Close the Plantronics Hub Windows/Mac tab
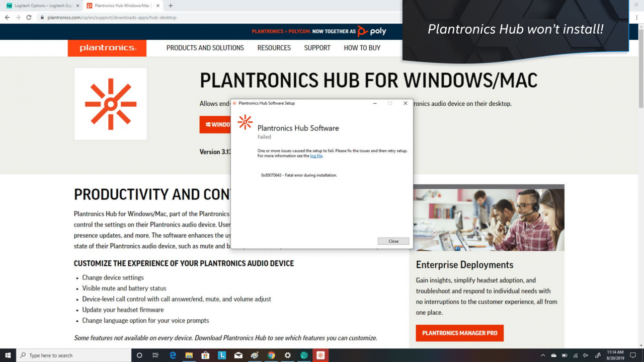The image size is (644, 362). tap(157, 6)
